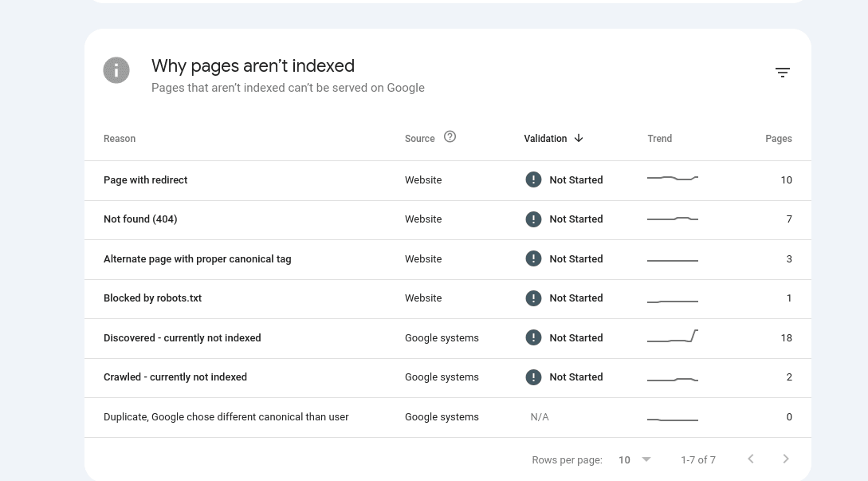
Task: Sort the table by Pages column header
Action: 778,139
